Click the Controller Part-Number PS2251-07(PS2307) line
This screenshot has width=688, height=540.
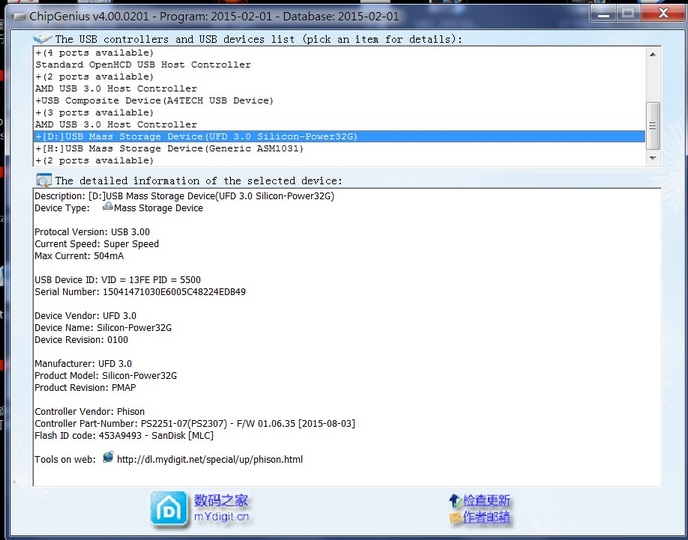[195, 424]
